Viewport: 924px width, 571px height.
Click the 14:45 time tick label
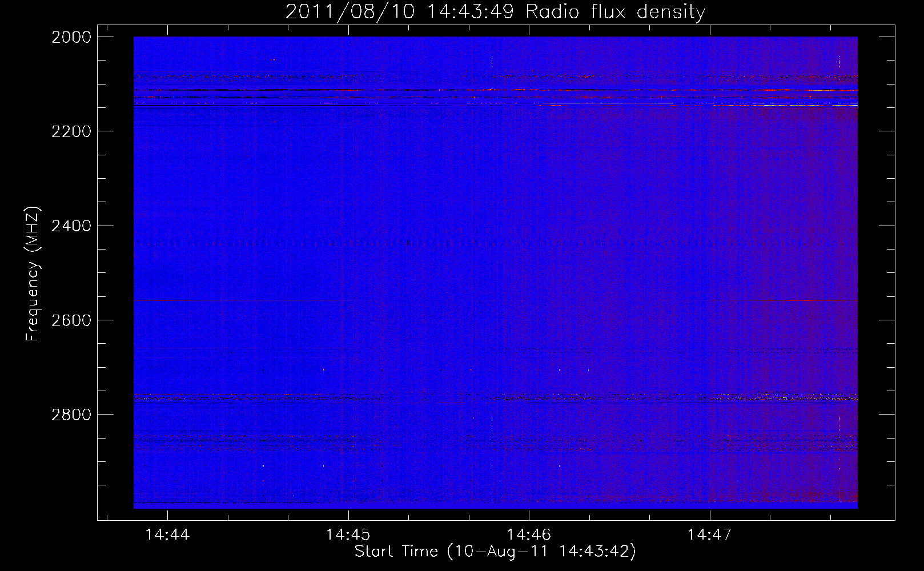[x=348, y=534]
